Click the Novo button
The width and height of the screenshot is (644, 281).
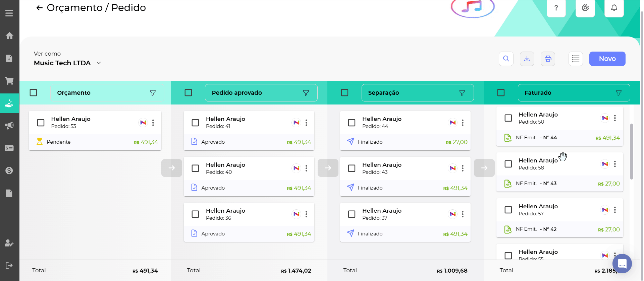[607, 59]
